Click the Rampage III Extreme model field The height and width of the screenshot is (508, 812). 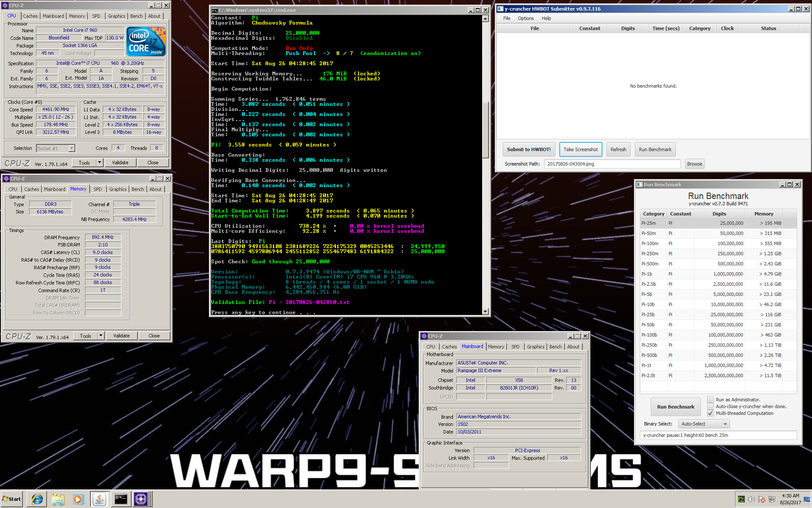tap(496, 370)
